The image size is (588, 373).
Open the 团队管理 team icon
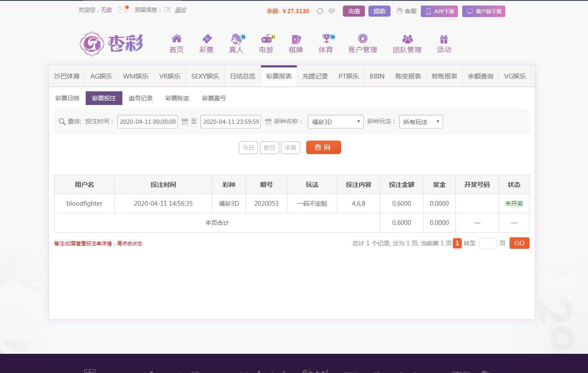tap(407, 39)
